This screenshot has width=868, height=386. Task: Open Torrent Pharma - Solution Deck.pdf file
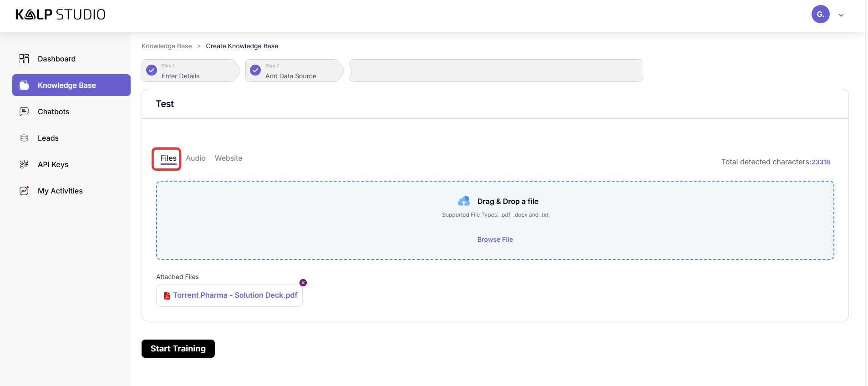[235, 295]
